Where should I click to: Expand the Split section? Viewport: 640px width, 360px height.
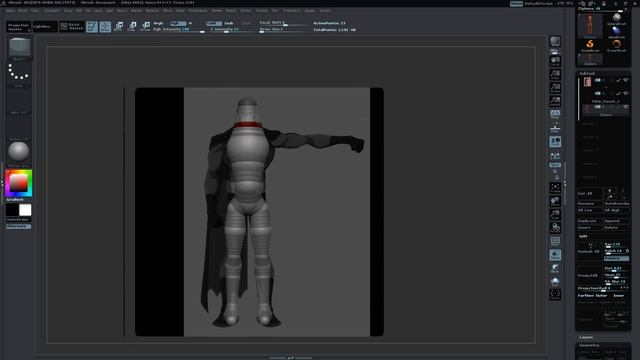tap(583, 236)
